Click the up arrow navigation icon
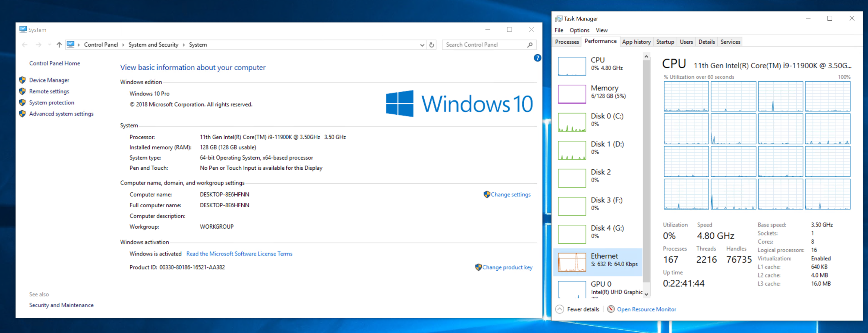Viewport: 868px width, 333px height. click(x=59, y=45)
